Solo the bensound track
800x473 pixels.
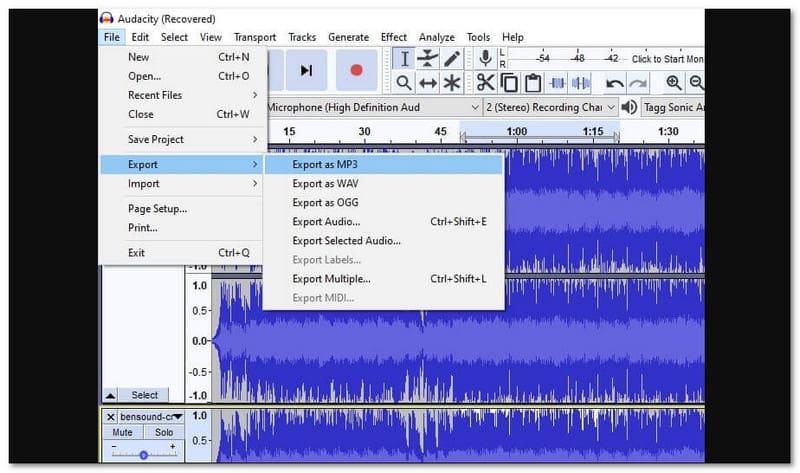tap(164, 433)
